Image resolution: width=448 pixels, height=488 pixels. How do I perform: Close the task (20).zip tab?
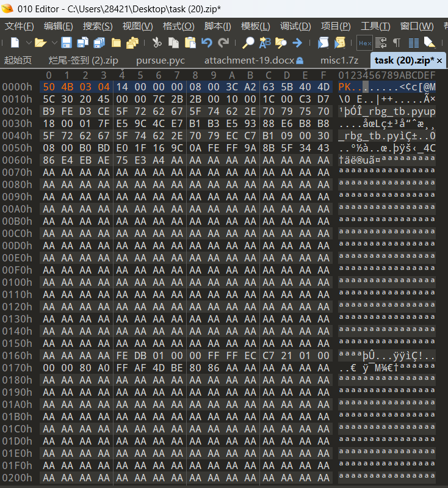click(439, 60)
